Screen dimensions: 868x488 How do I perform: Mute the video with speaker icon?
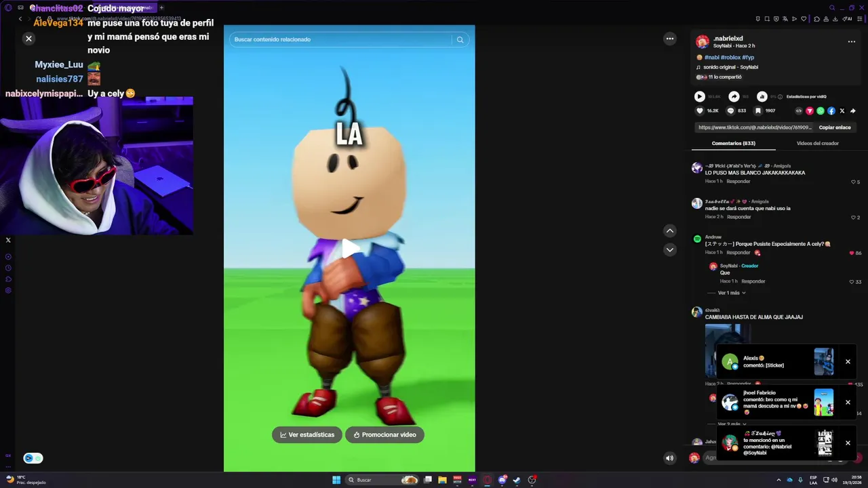point(670,458)
